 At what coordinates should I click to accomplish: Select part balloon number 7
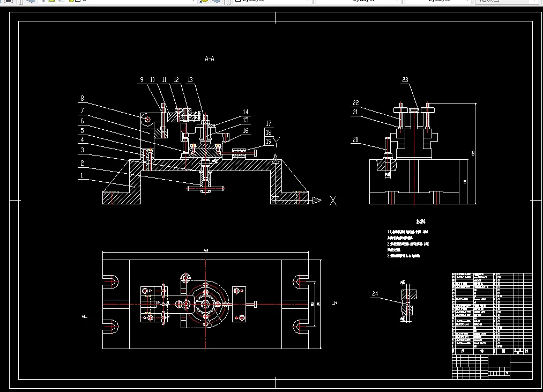click(x=82, y=110)
